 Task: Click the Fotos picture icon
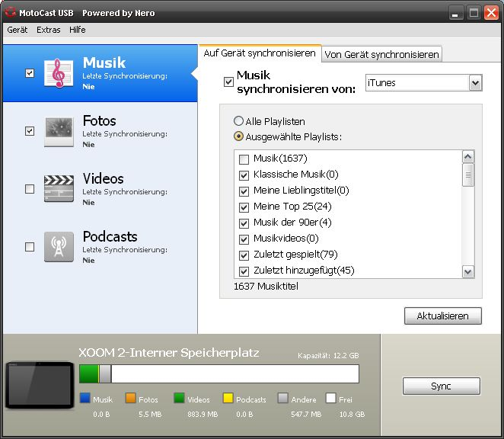click(59, 131)
